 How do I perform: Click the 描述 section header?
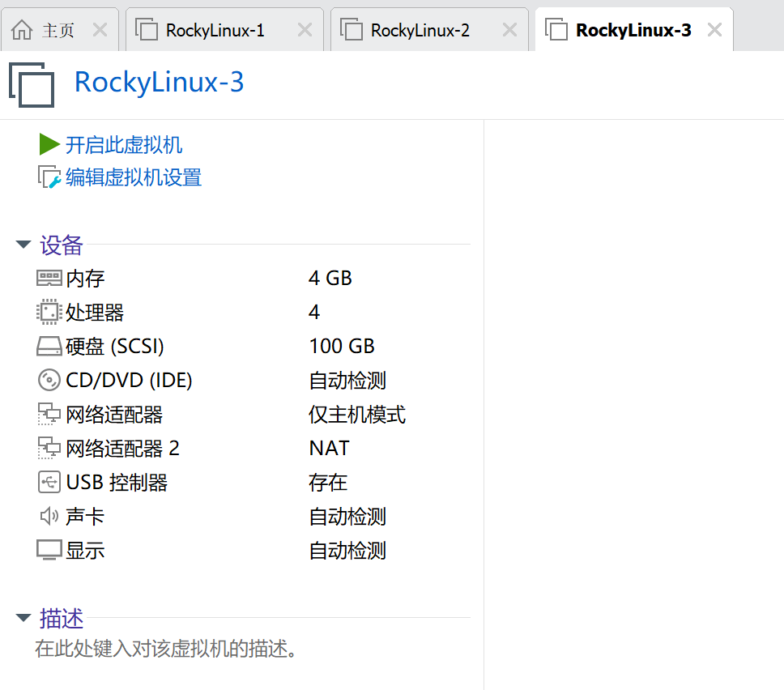point(61,619)
